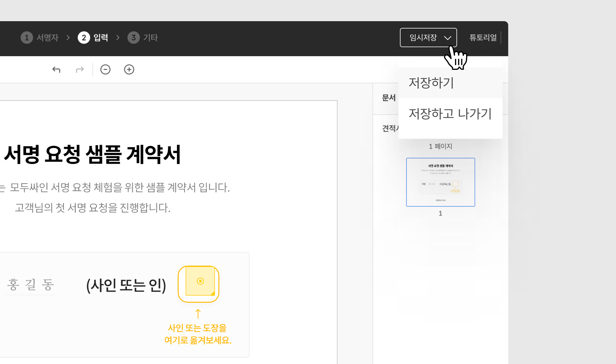Zoom in with the plus circle icon
Viewport: 616px width, 364px height.
(x=129, y=70)
